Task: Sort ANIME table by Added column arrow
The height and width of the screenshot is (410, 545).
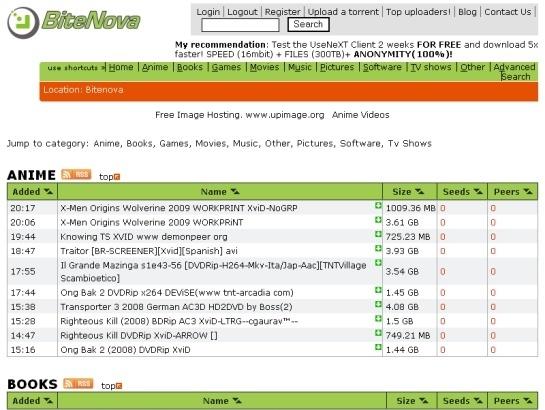Action: coord(48,191)
